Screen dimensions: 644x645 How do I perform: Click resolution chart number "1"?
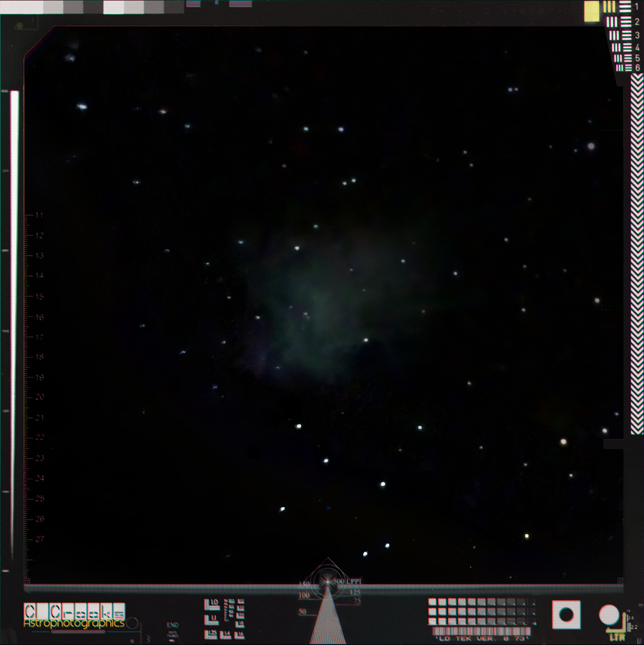(637, 6)
